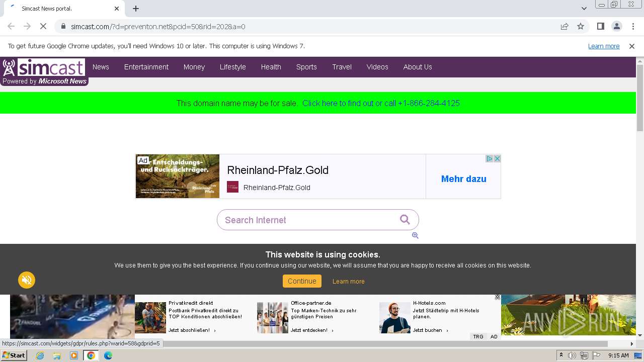Click the Windows Start button
The height and width of the screenshot is (362, 644).
coord(14,355)
